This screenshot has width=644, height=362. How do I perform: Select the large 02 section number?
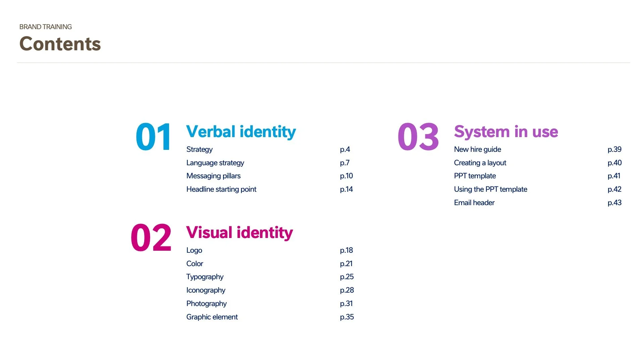click(x=151, y=238)
